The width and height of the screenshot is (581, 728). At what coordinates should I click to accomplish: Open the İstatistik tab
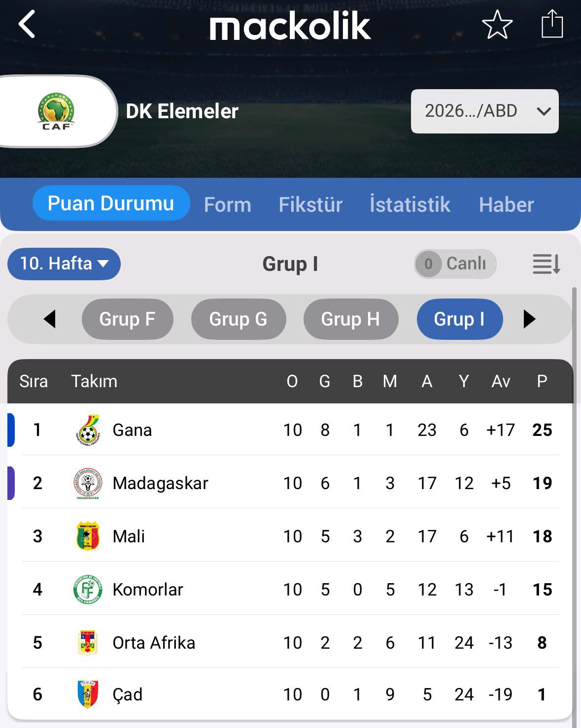pyautogui.click(x=410, y=205)
